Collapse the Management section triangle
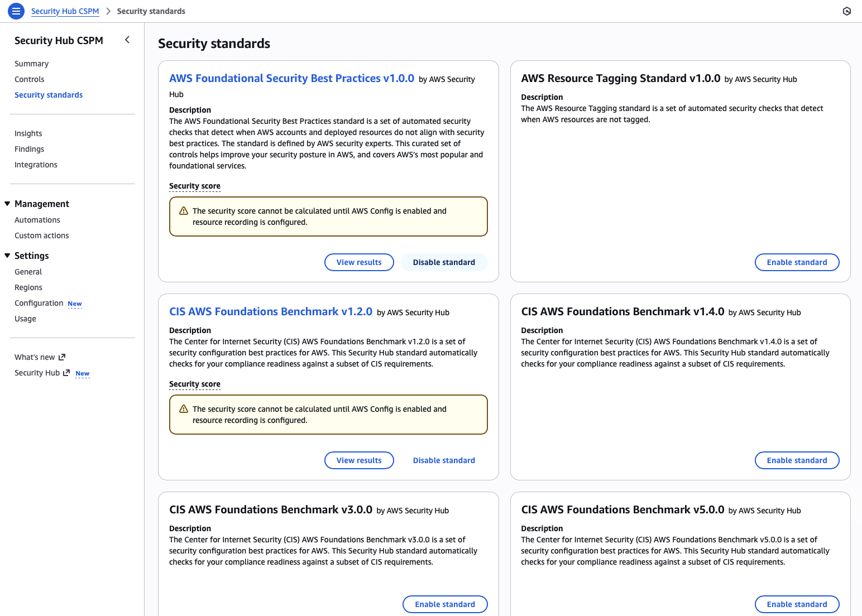Viewport: 862px width, 616px height. point(7,204)
